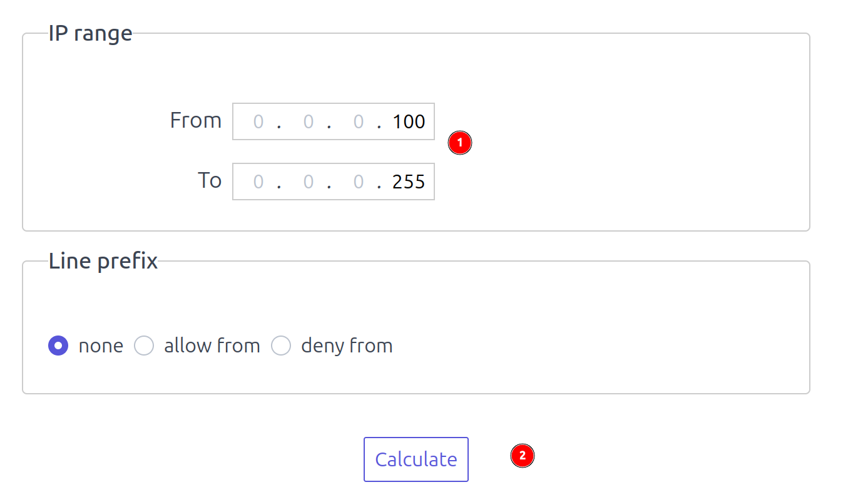Viewport: 868px width, 497px height.
Task: Click the first octet of the From IP
Action: 258,121
